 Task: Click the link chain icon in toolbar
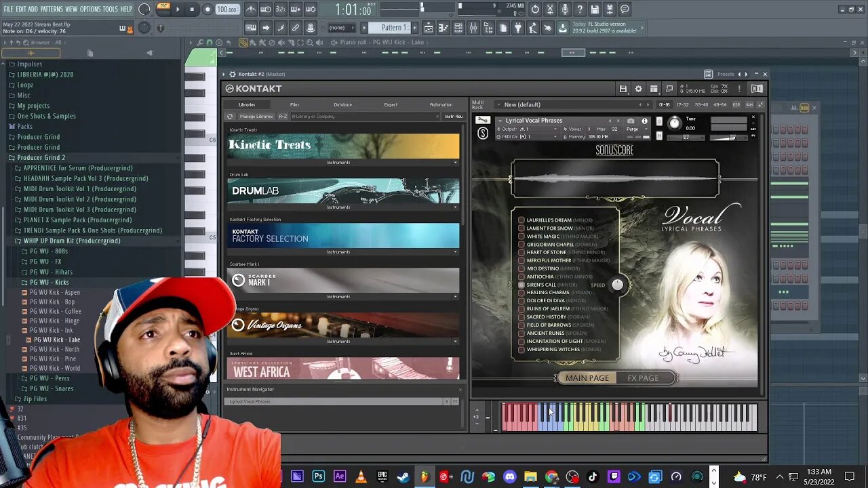click(x=296, y=28)
